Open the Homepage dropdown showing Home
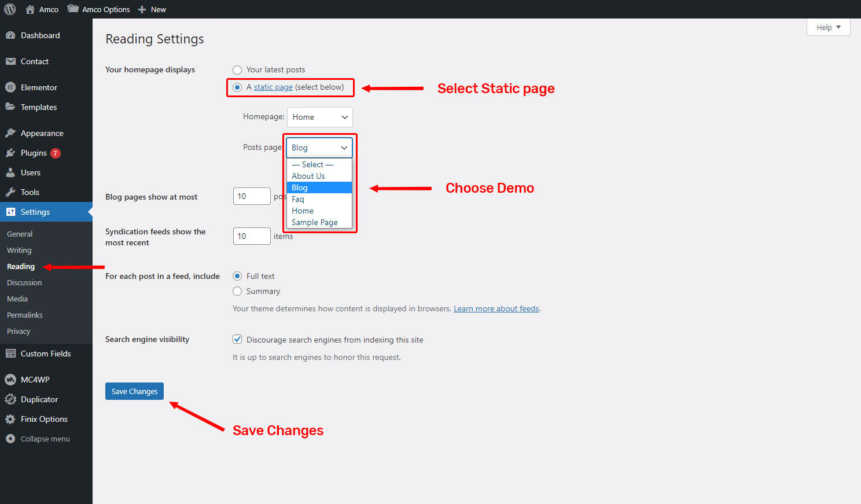861x504 pixels. 319,117
